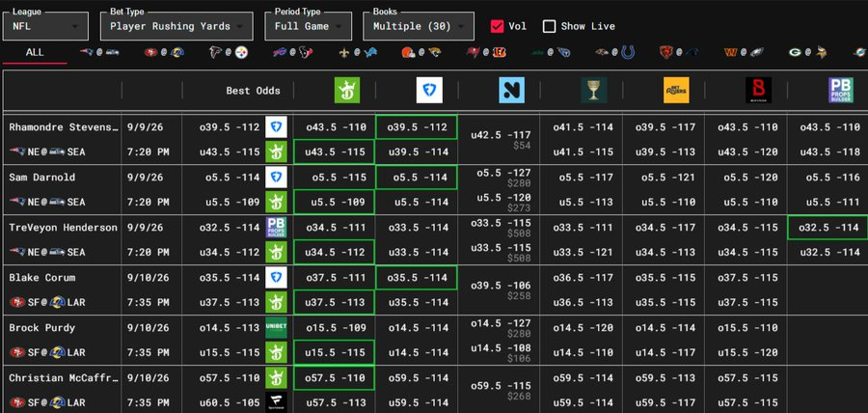Select highlighted DraftKings o57.5 -110 McCaffrey odds

click(x=335, y=377)
